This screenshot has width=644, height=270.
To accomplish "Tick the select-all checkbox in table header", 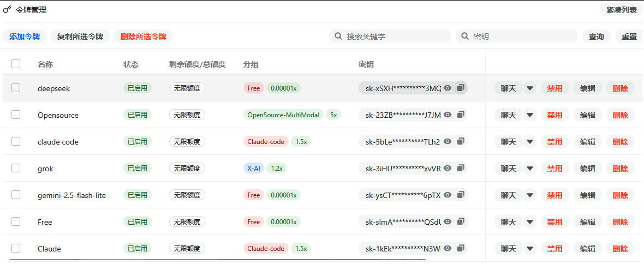I will coord(16,64).
